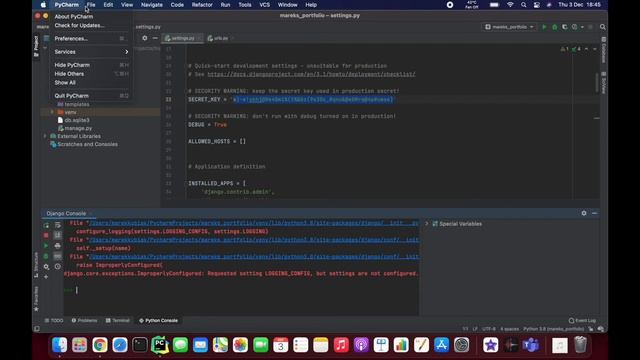Open the dropdown arrow beside the Profile icon
Screen dimensions: 640x360
coord(582,27)
